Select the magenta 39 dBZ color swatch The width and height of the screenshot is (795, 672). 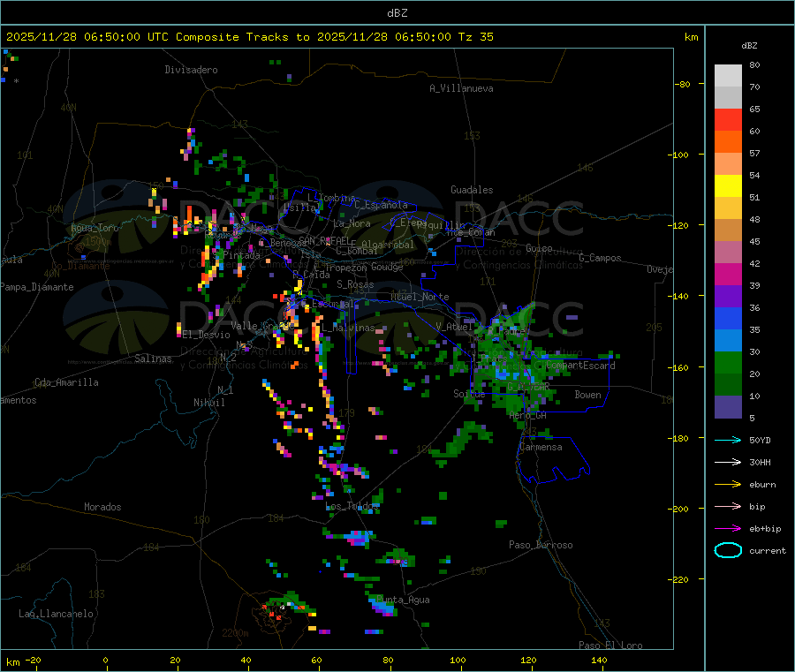point(728,274)
